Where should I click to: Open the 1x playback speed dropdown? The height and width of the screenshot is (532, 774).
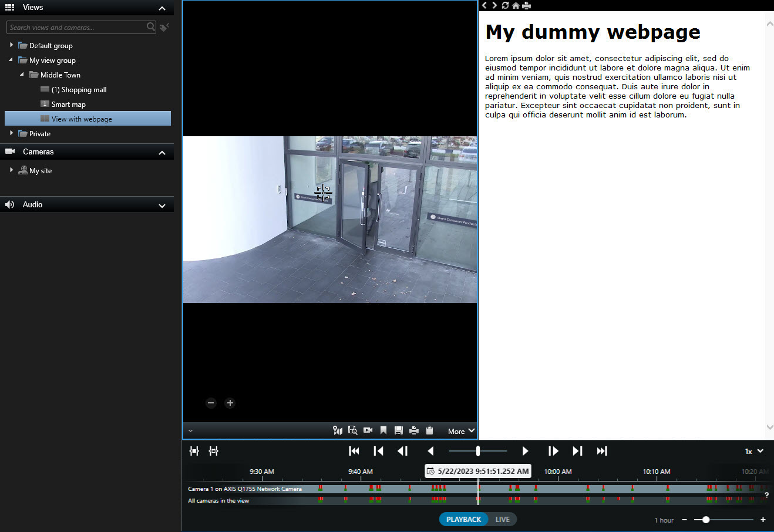click(x=754, y=451)
